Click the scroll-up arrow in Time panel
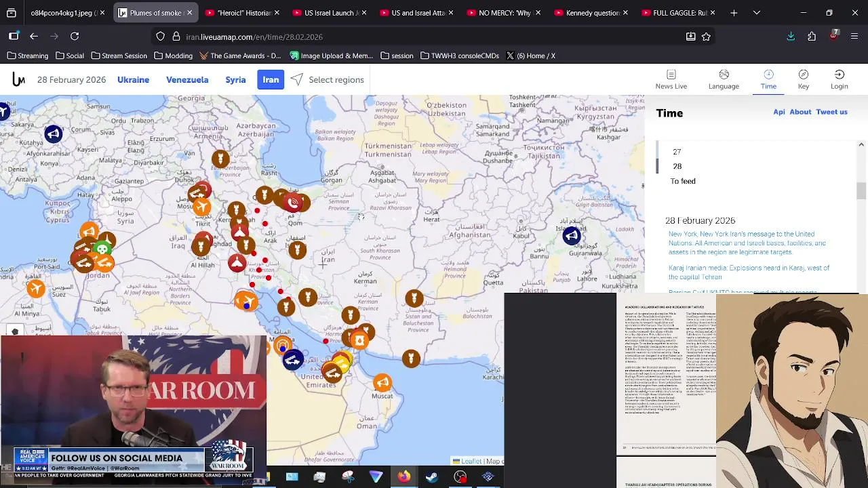The height and width of the screenshot is (488, 868). coord(861,144)
